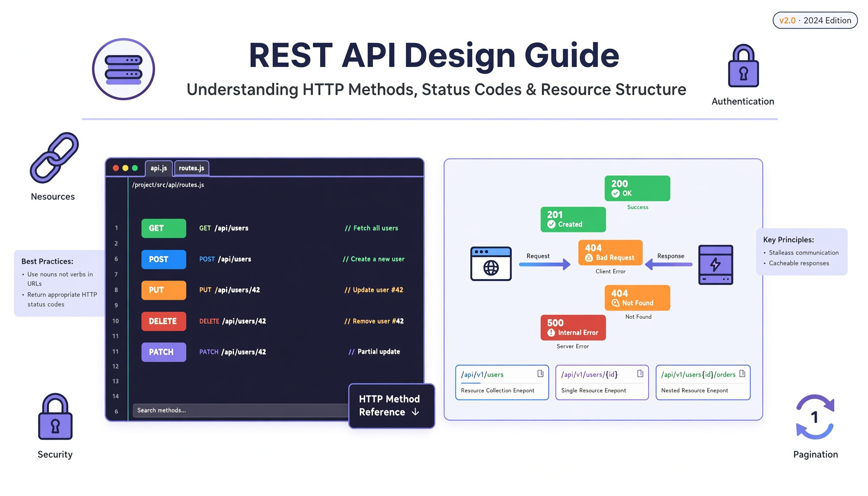Click the red DELETE method button
This screenshot has width=868, height=496.
164,321
